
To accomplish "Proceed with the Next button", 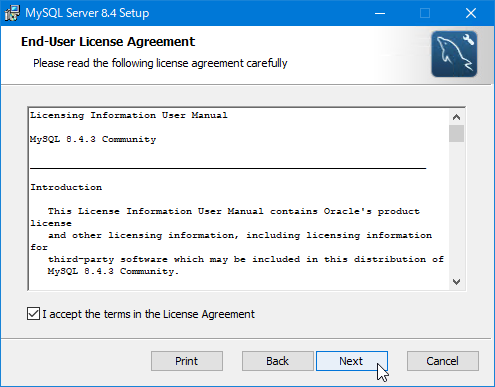I will pos(352,361).
